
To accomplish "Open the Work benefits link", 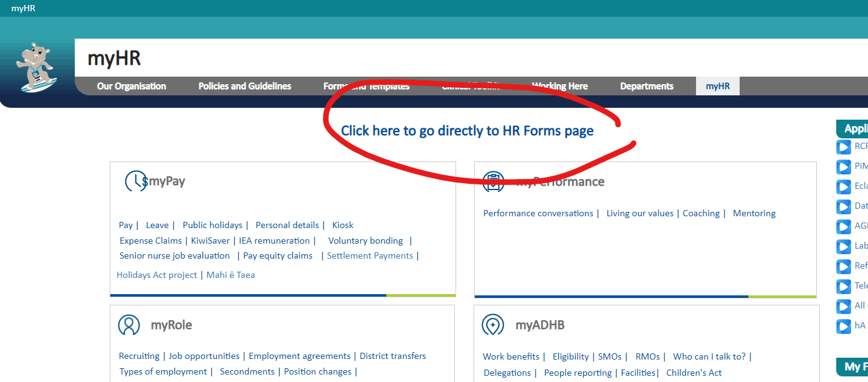I will (x=511, y=356).
